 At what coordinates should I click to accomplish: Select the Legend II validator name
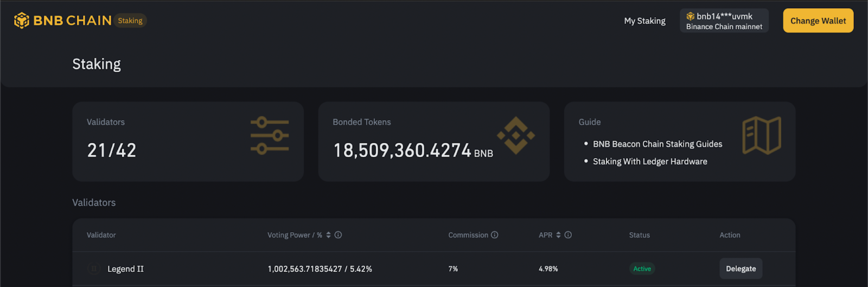(125, 269)
